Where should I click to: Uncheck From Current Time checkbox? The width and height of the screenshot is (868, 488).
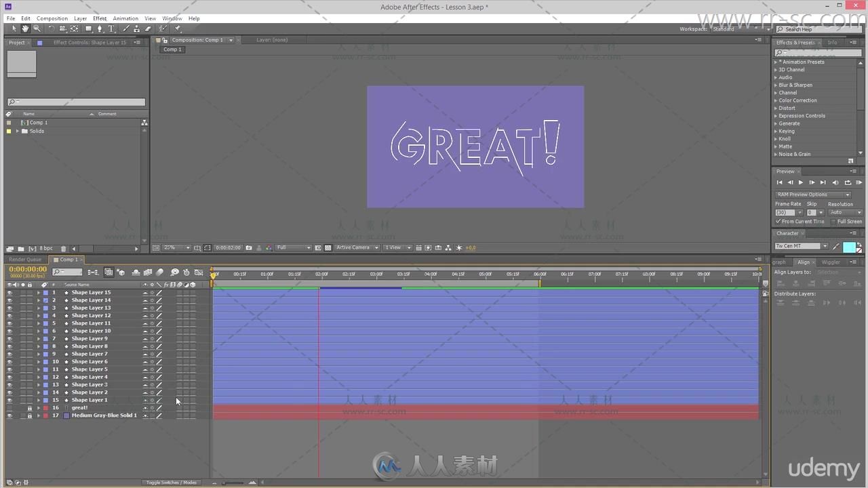(778, 222)
